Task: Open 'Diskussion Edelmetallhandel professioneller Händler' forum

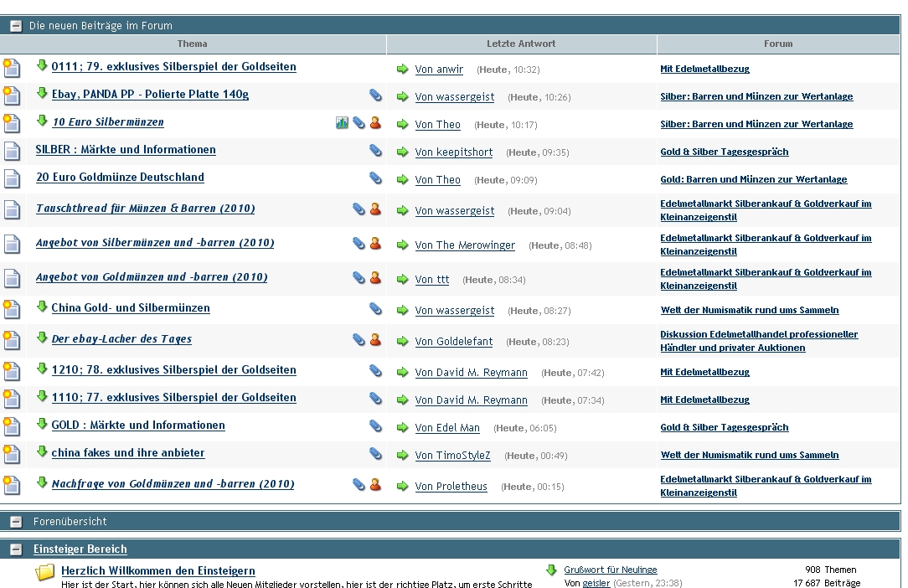Action: click(759, 341)
